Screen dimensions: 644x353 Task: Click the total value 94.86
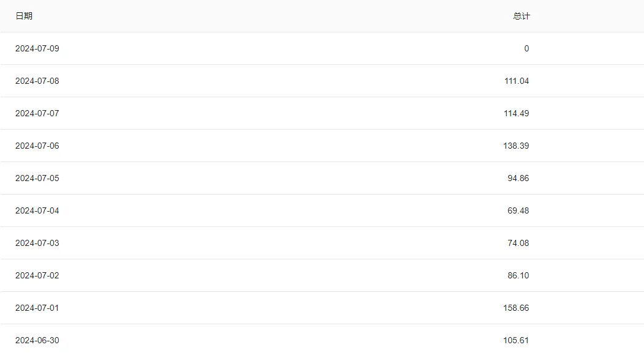point(519,178)
